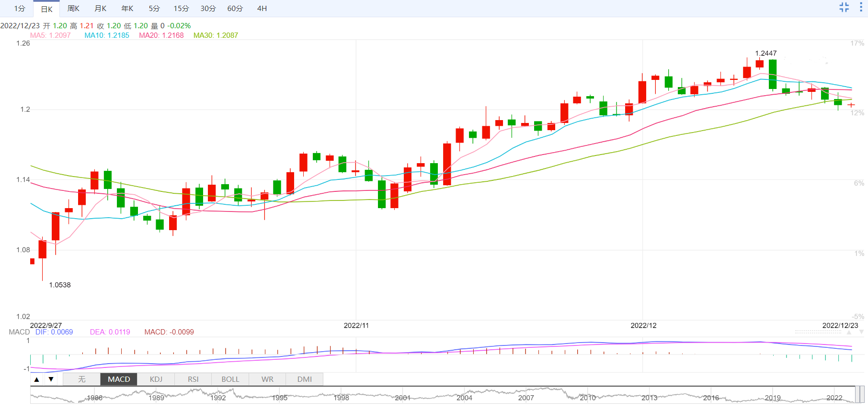This screenshot has width=868, height=411.
Task: Select 无 to hide the indicator
Action: pyautogui.click(x=82, y=379)
